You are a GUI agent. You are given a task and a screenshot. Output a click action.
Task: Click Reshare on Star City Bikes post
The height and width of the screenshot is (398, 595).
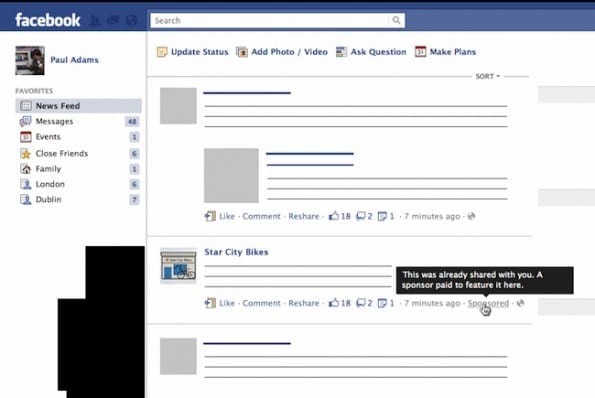coord(304,303)
